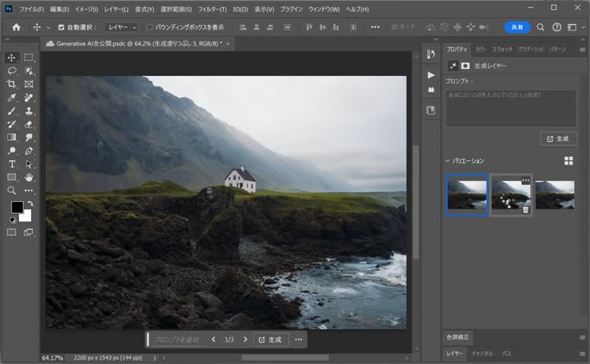Show previous variation in task bar
This screenshot has width=590, height=364.
[x=213, y=340]
